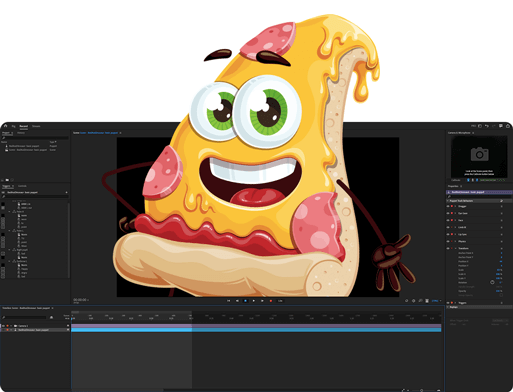513x392 pixels.
Task: Click the Triggers panel search field
Action: (x=35, y=197)
